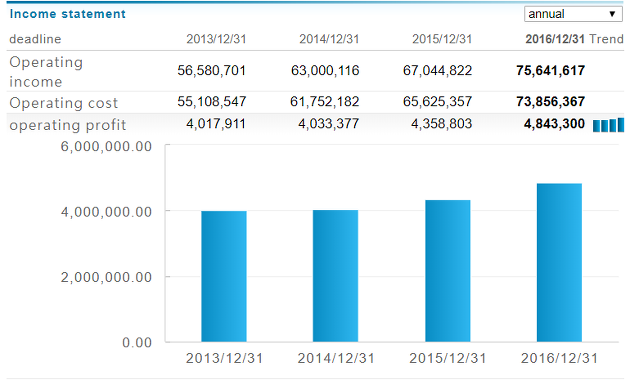This screenshot has width=630, height=380.
Task: Select the bold 2016/12/31 column header
Action: [555, 39]
